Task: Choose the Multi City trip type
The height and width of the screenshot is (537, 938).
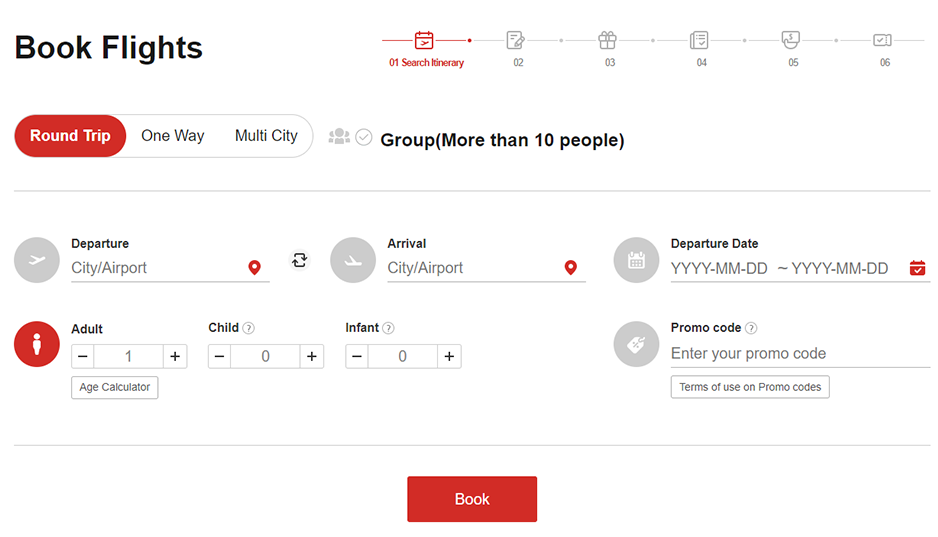Action: pyautogui.click(x=266, y=136)
